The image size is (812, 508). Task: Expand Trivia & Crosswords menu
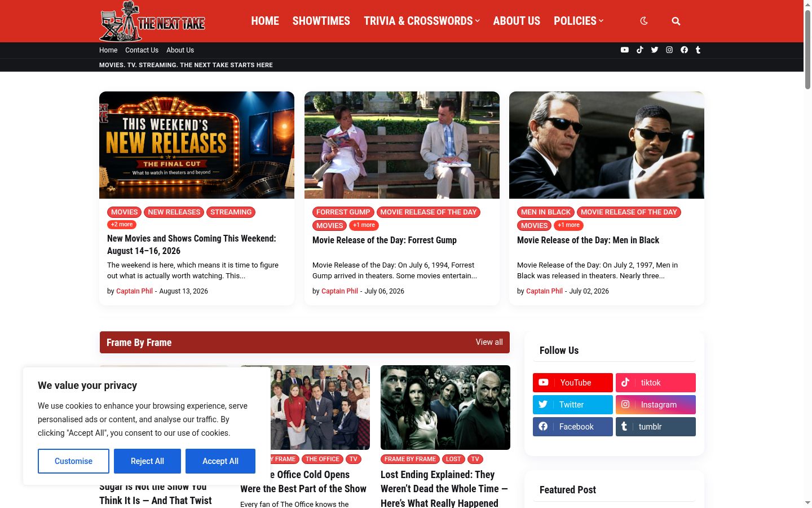coord(422,21)
